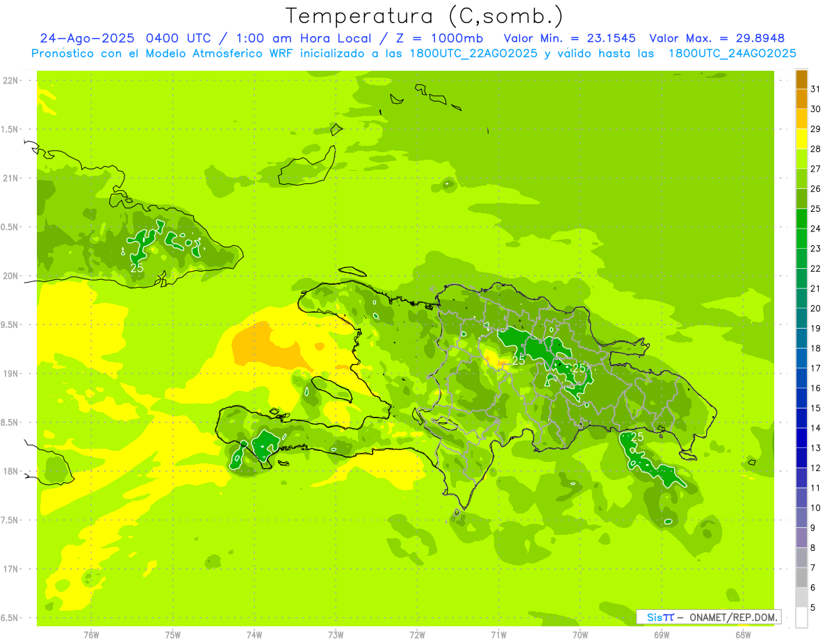Pick the colorbar segment between 12 and 13
The width and height of the screenshot is (834, 644).
pyautogui.click(x=801, y=458)
